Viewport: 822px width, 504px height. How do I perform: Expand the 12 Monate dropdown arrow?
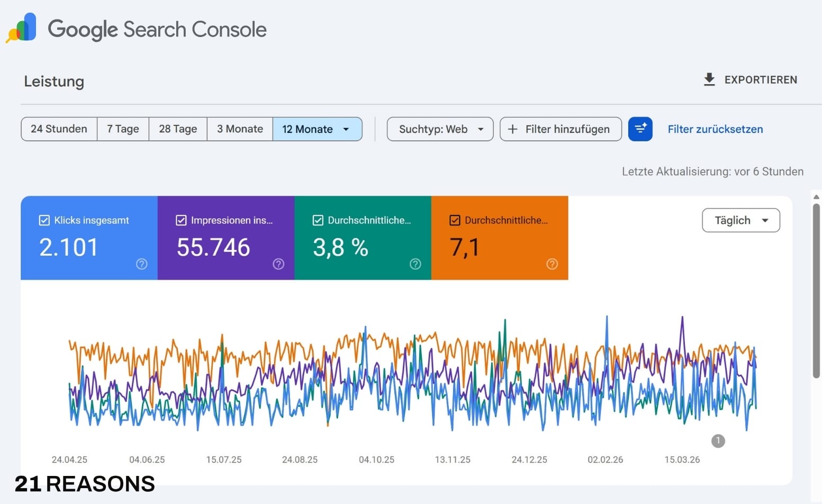346,129
